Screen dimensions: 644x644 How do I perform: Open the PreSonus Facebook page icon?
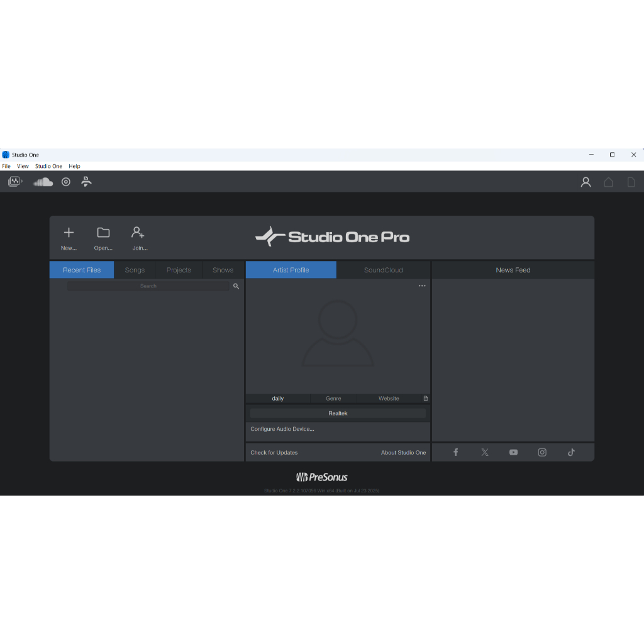[x=456, y=452]
